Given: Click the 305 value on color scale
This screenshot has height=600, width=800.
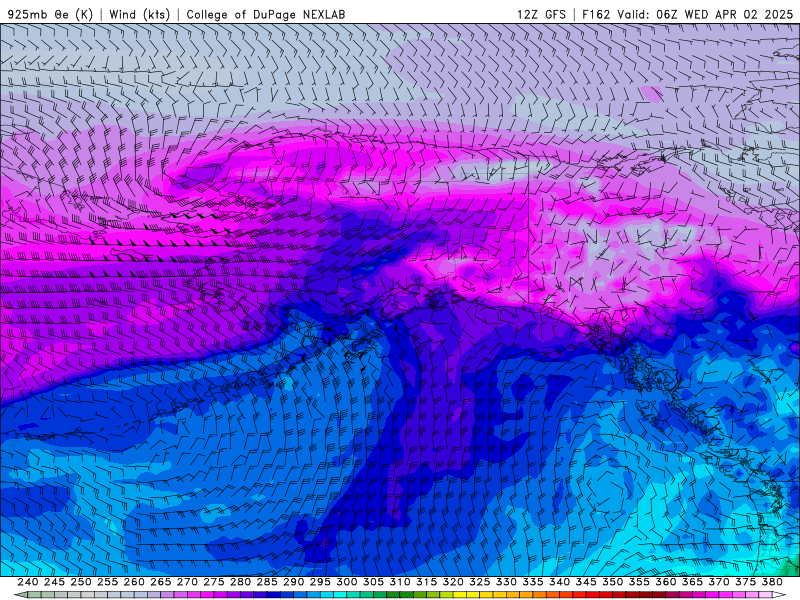Looking at the screenshot, I should click(373, 582).
